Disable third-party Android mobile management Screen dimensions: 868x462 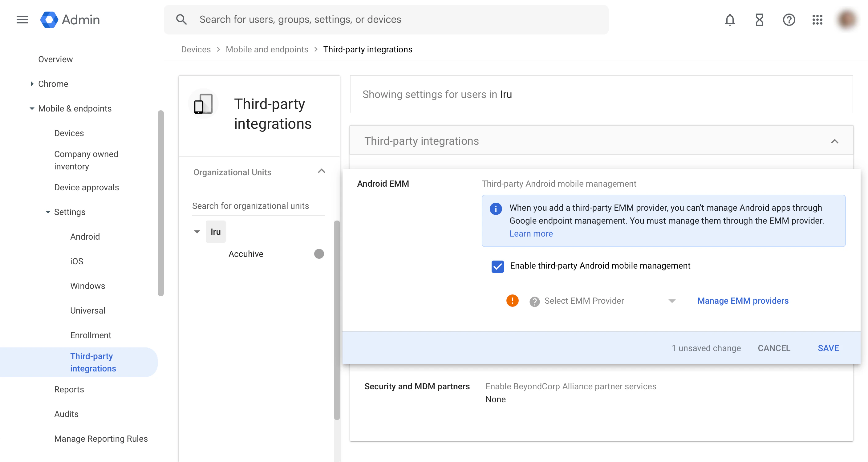(497, 266)
